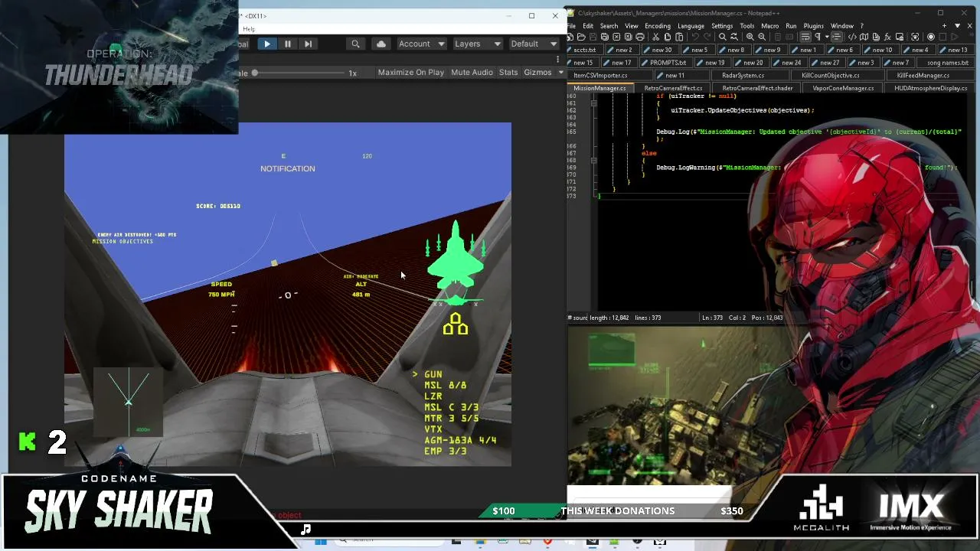Open Unity cloud services icon

pos(381,44)
